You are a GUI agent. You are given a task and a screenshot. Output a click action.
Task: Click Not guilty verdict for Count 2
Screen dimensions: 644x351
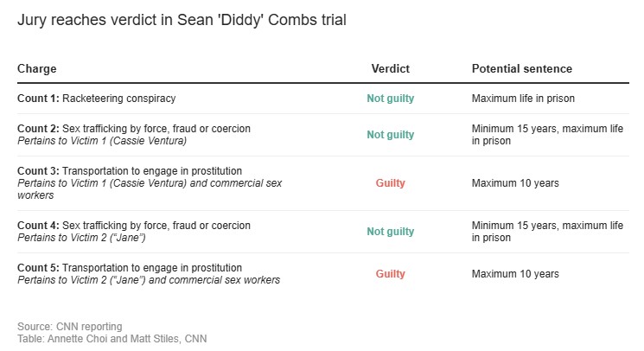point(390,135)
